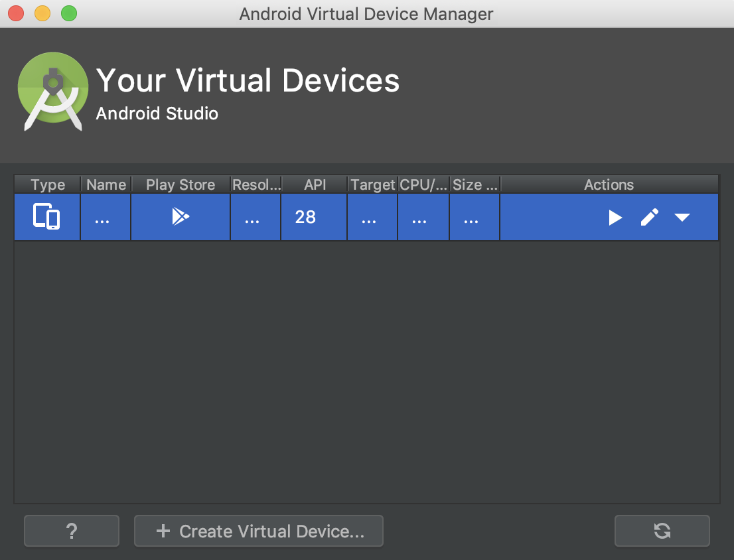Click the Resol... column header

(256, 184)
